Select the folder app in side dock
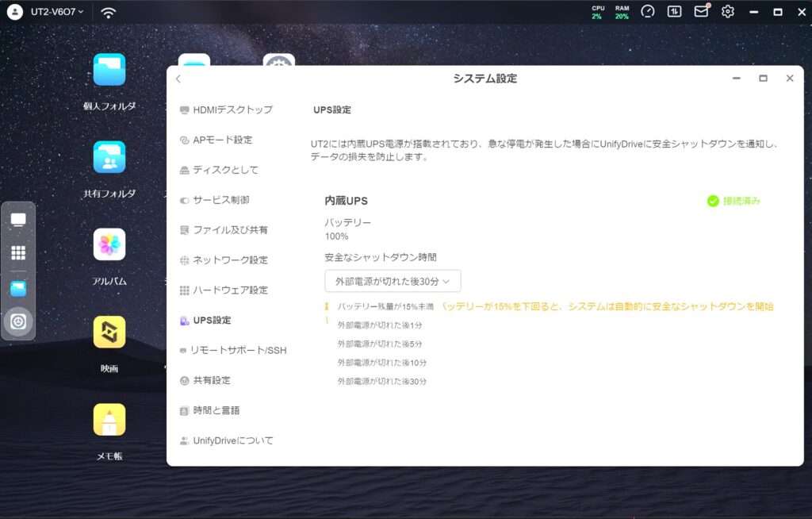 click(x=18, y=289)
